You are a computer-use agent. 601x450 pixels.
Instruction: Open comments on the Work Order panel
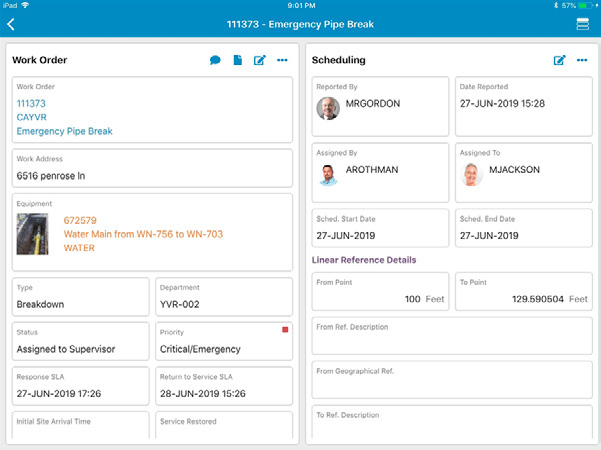(x=215, y=61)
